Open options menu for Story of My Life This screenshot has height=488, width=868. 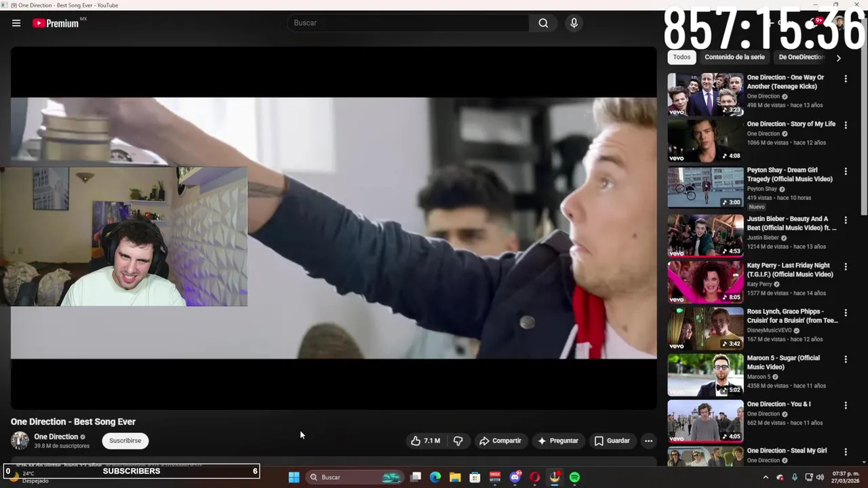tap(845, 125)
